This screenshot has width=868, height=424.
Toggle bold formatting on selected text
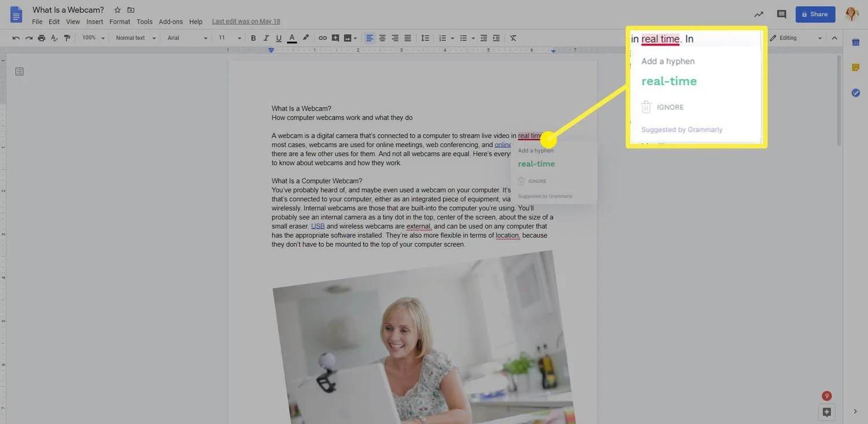tap(252, 37)
